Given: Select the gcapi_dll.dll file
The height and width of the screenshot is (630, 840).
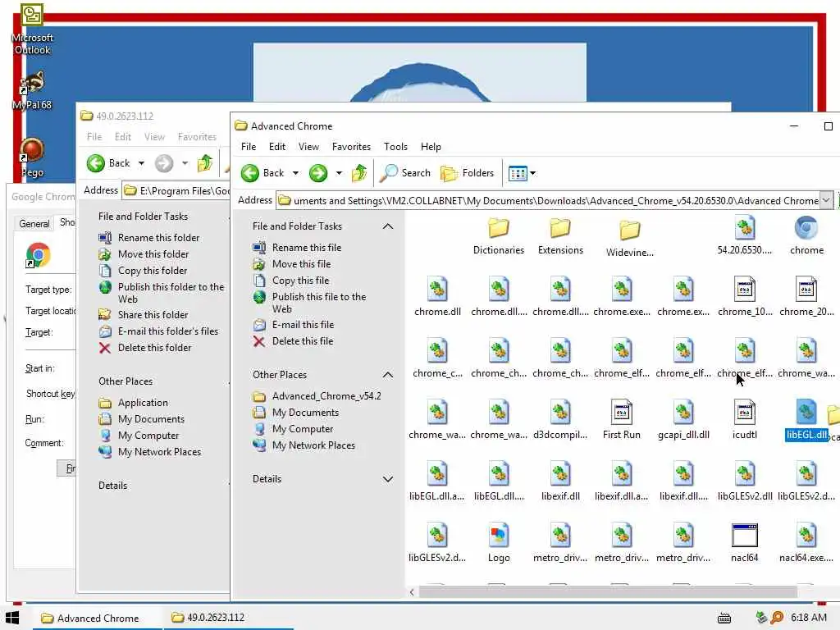Looking at the screenshot, I should (683, 420).
